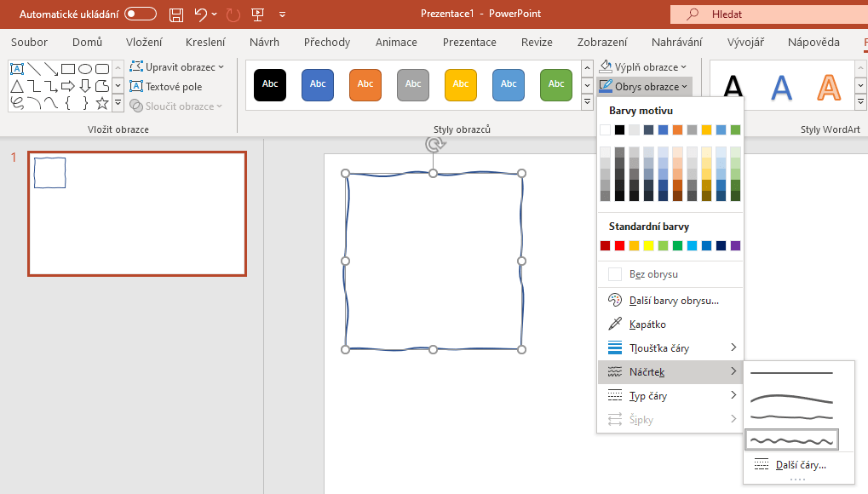This screenshot has height=494, width=868.
Task: Choose the wavy sketch line style
Action: tap(791, 439)
